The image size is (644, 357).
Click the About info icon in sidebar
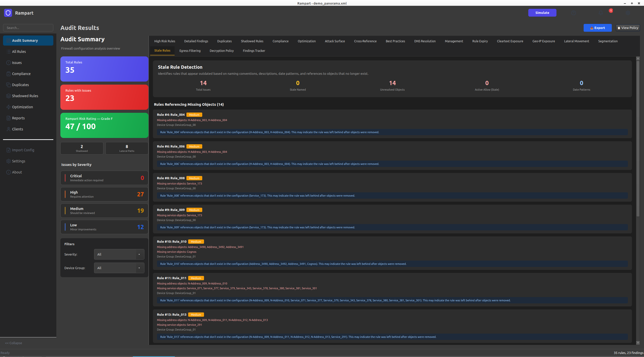tap(9, 172)
